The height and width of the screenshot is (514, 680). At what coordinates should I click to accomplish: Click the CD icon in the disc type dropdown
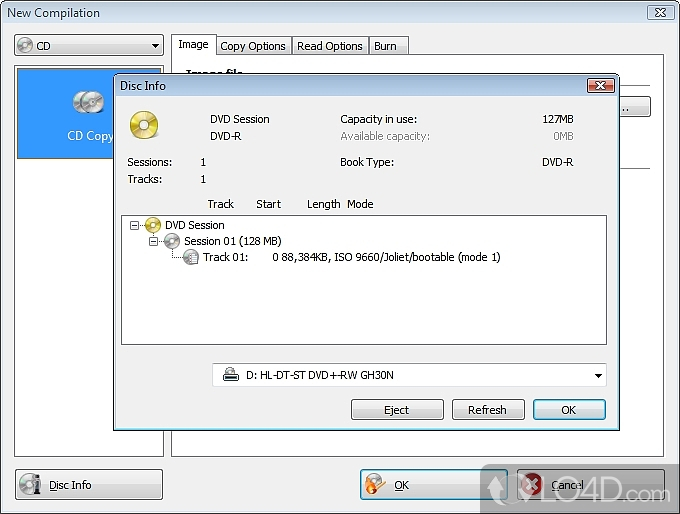point(25,45)
